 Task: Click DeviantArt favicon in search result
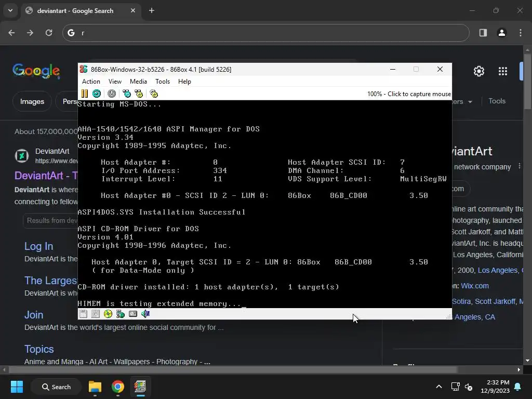(22, 156)
